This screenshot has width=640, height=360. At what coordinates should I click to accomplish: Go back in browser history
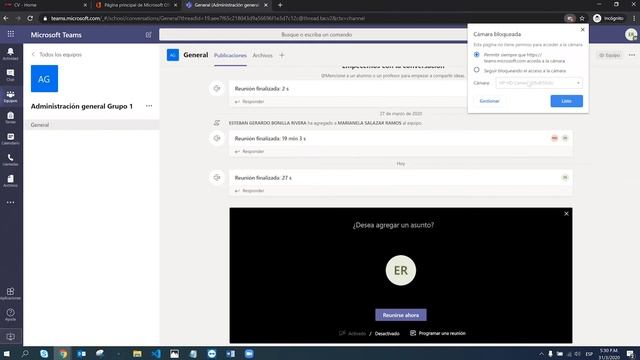coord(6,18)
